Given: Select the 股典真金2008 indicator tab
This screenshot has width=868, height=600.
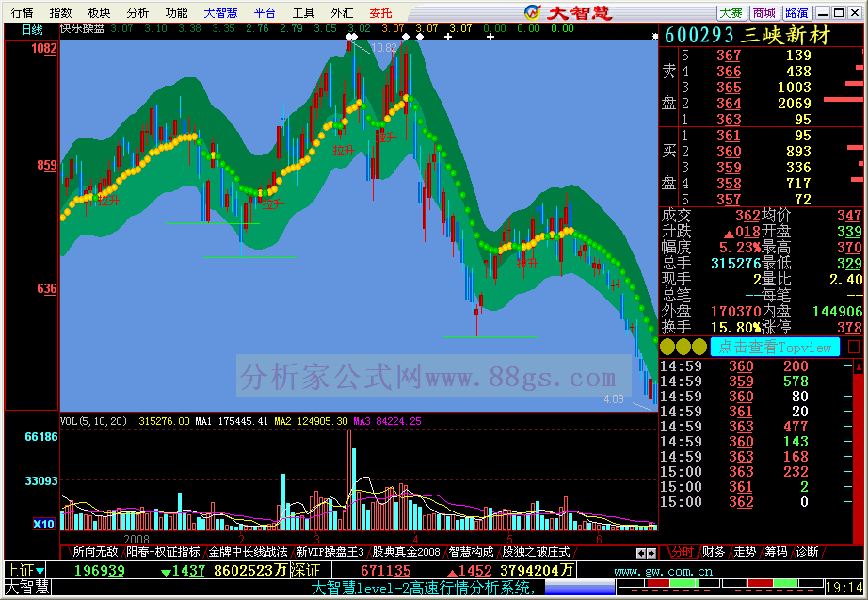Looking at the screenshot, I should (x=406, y=552).
